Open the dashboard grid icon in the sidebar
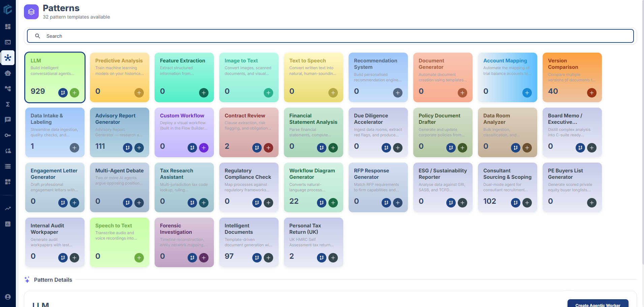The height and width of the screenshot is (307, 644). coord(8,27)
